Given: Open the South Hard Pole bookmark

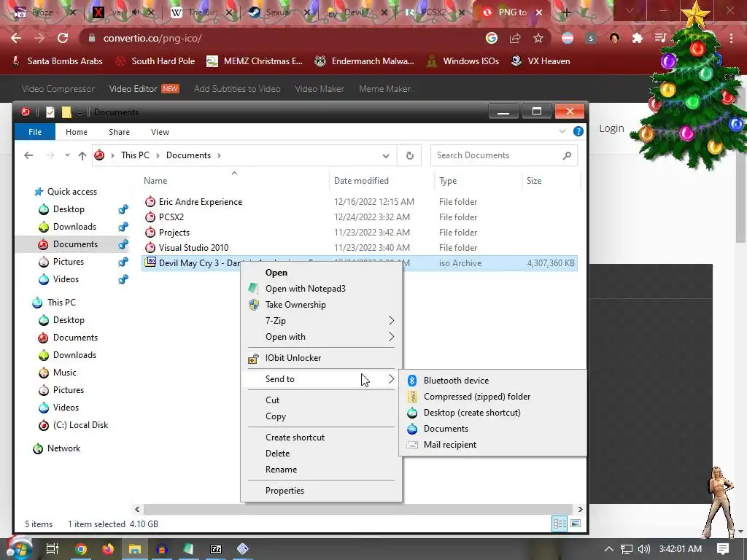Looking at the screenshot, I should coord(155,61).
